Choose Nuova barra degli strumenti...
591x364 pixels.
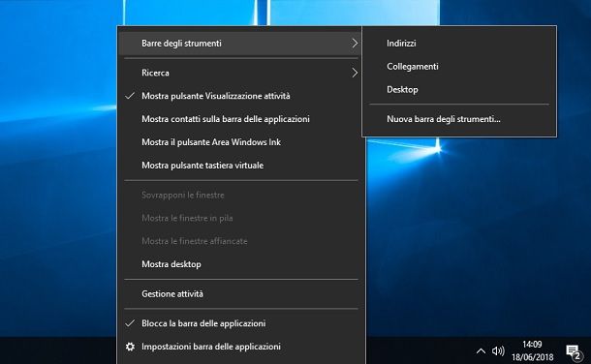click(459, 119)
